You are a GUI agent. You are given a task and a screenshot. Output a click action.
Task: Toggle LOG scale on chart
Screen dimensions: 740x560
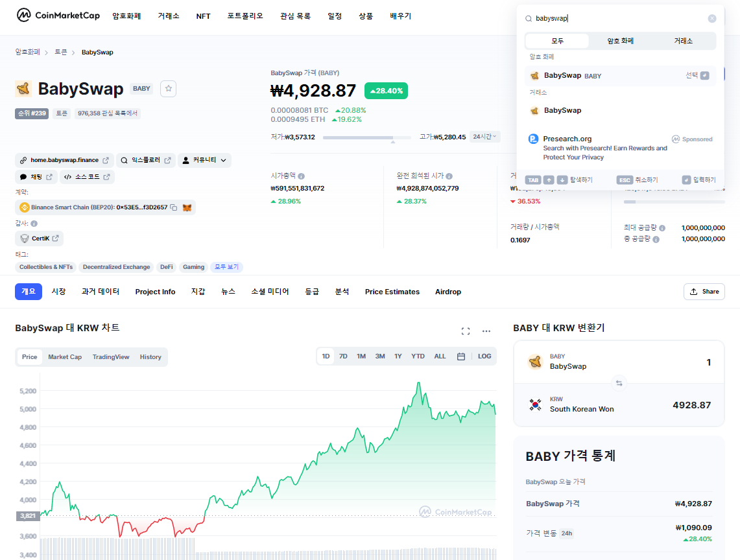[484, 356]
